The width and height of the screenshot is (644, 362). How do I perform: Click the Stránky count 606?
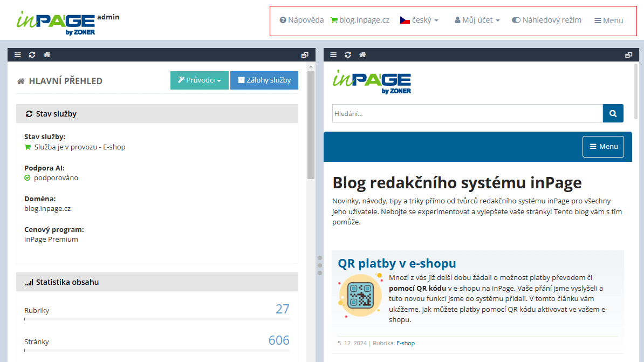coord(279,340)
